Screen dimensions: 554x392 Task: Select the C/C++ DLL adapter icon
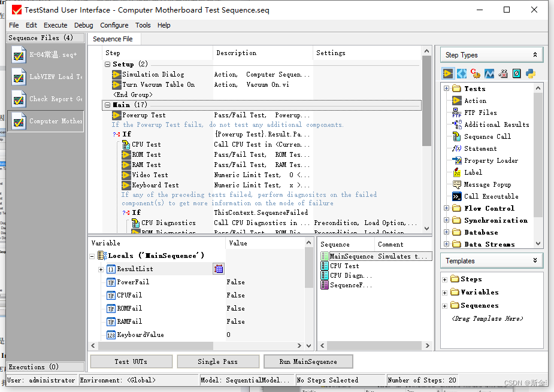pos(475,74)
